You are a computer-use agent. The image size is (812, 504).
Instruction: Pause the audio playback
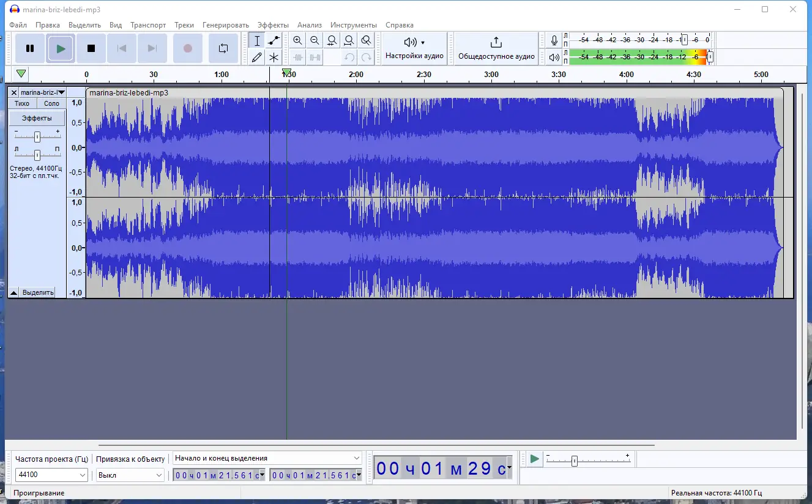pos(30,48)
